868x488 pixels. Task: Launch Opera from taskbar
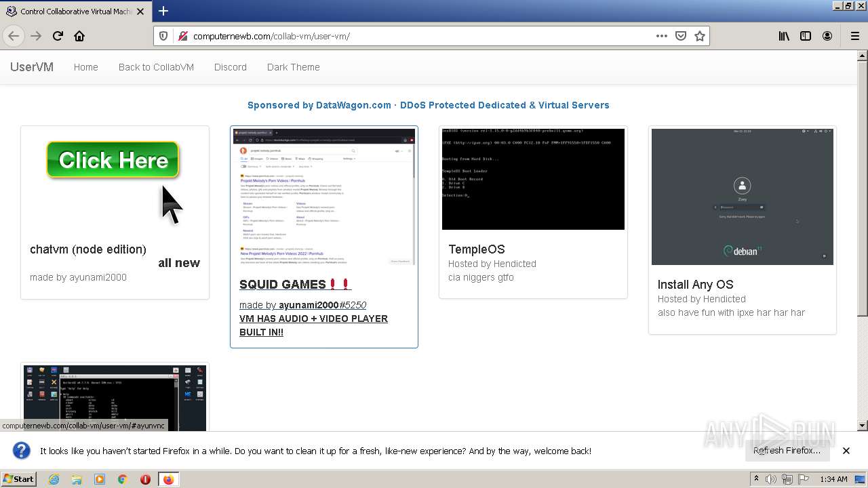click(x=145, y=479)
